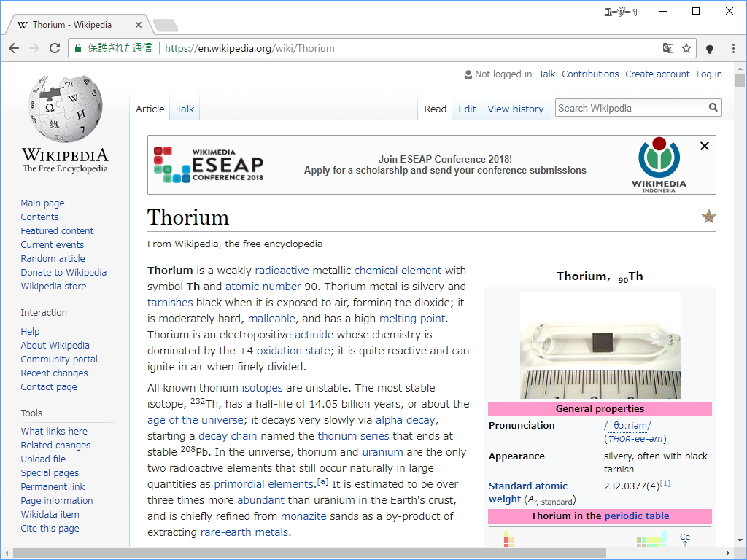Select the Read tab

pos(436,109)
